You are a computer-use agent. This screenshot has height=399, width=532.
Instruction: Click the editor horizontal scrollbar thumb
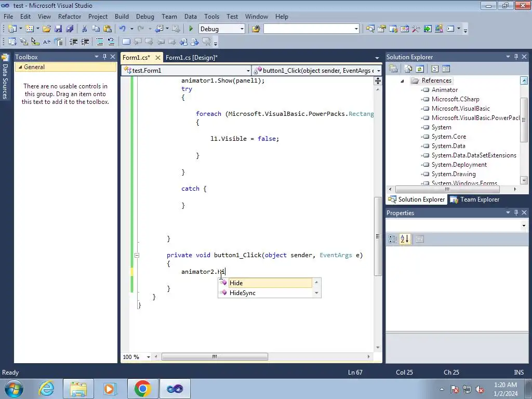click(x=215, y=357)
